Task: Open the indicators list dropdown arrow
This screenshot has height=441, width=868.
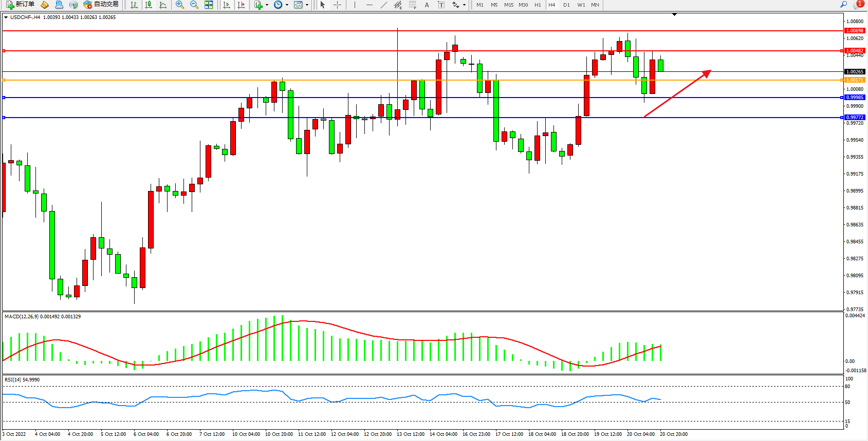Action: (267, 5)
